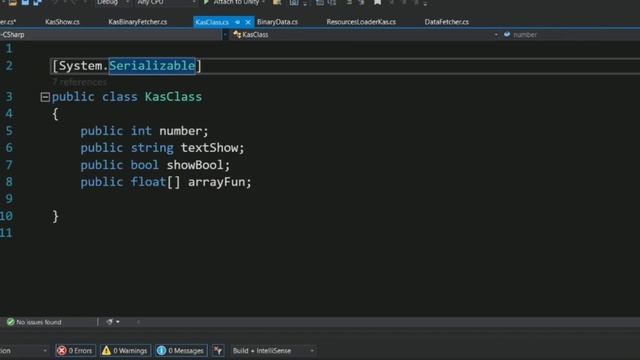
Task: Click the code cleanup broom icon
Action: (109, 322)
